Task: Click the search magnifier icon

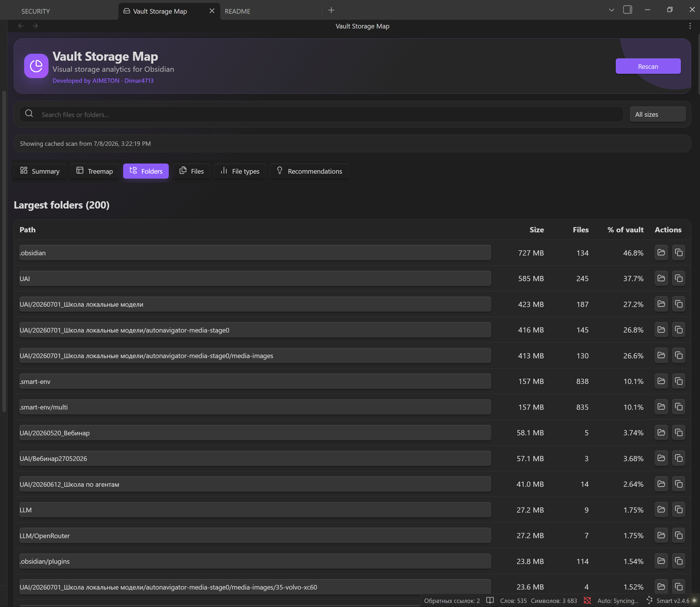Action: (29, 114)
